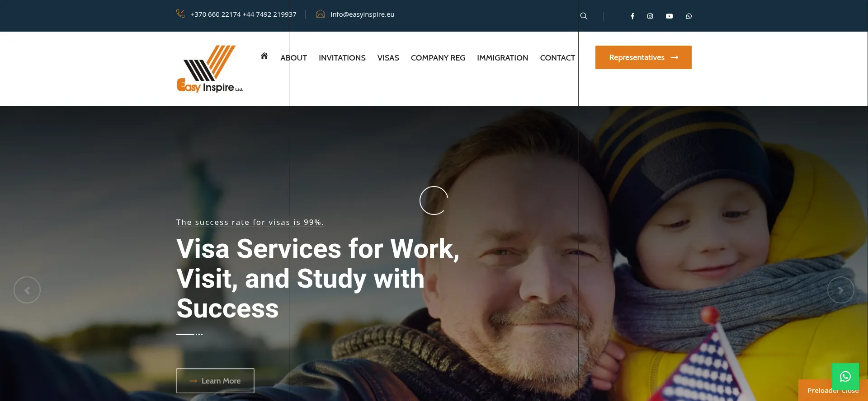
Task: Select the VISAS menu item
Action: tap(388, 58)
